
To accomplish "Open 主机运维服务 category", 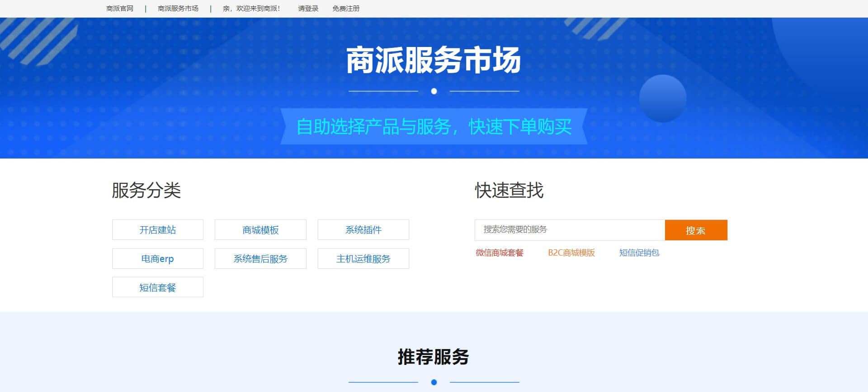I will click(x=363, y=259).
